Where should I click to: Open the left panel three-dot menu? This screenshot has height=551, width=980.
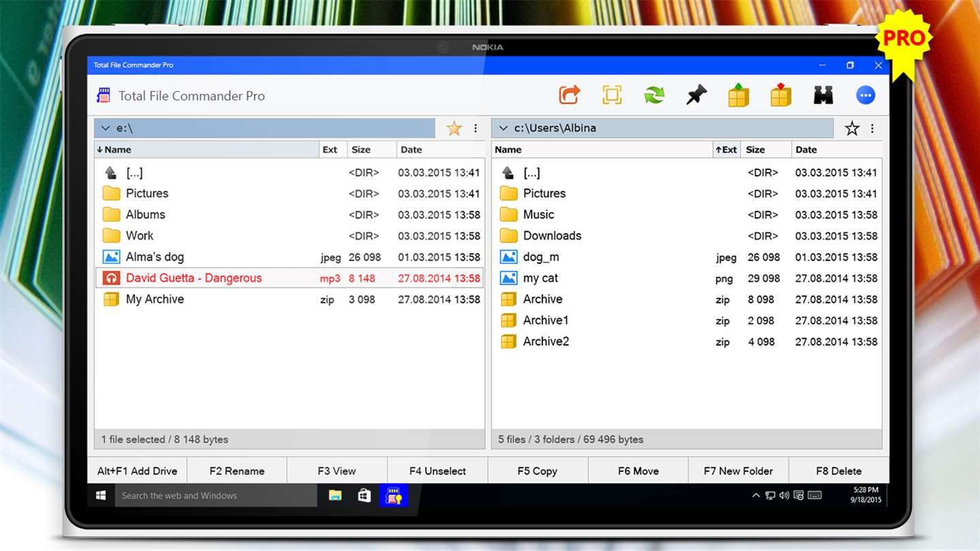click(476, 128)
